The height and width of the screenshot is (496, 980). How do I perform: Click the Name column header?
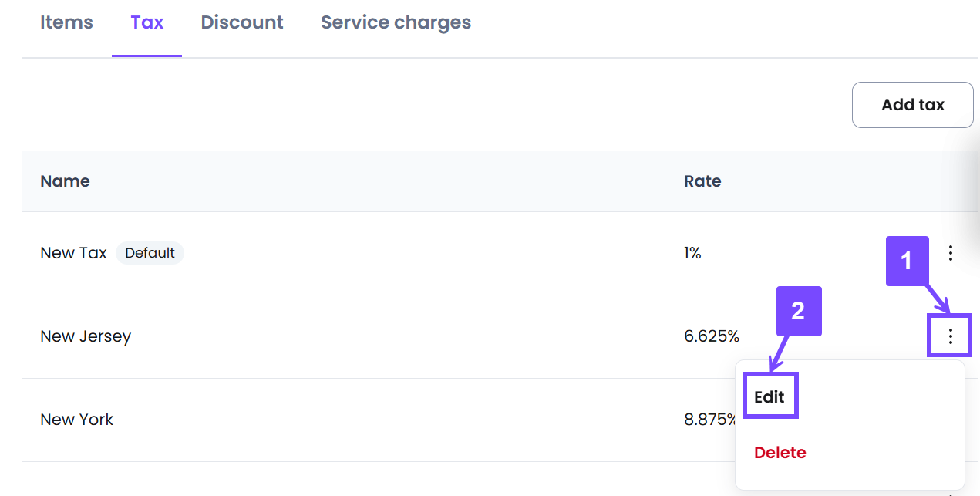point(65,181)
